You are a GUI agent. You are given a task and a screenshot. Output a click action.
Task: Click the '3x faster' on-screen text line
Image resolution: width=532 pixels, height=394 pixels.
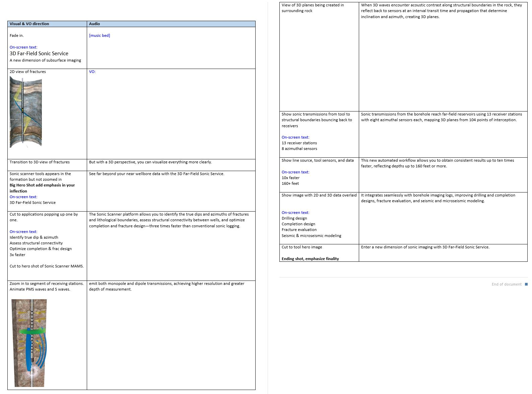17,255
